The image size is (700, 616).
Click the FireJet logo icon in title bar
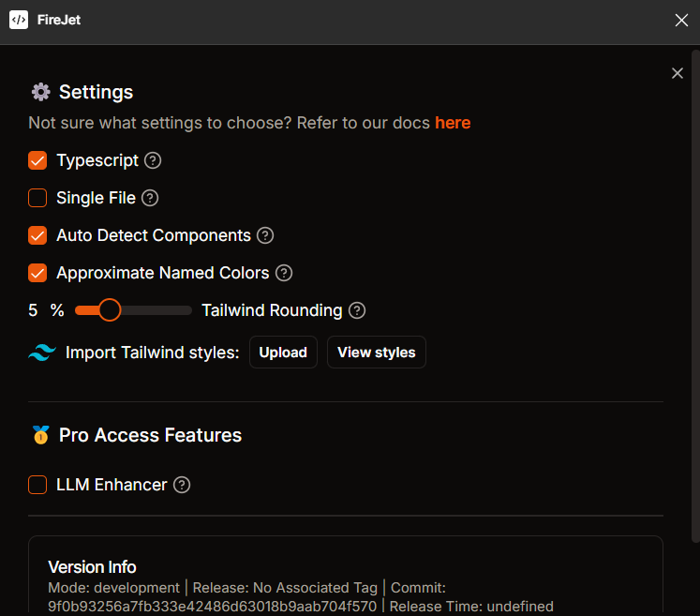[19, 20]
